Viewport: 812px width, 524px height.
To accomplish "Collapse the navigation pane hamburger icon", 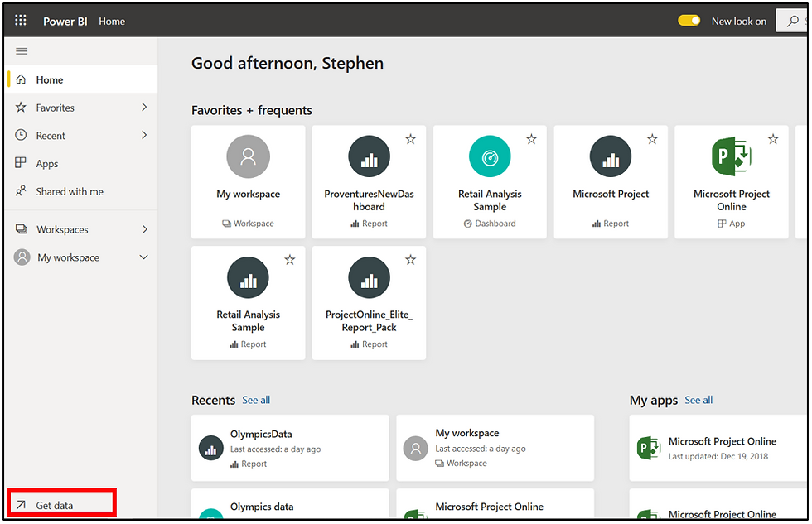I will [22, 51].
